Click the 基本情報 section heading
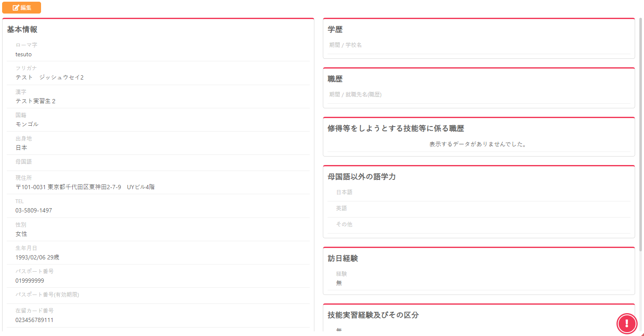 click(x=22, y=30)
